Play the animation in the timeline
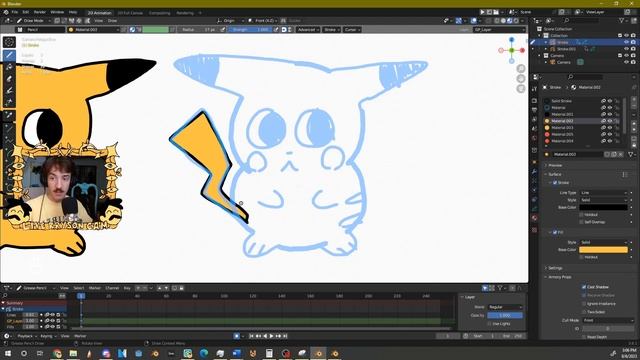 [271, 336]
